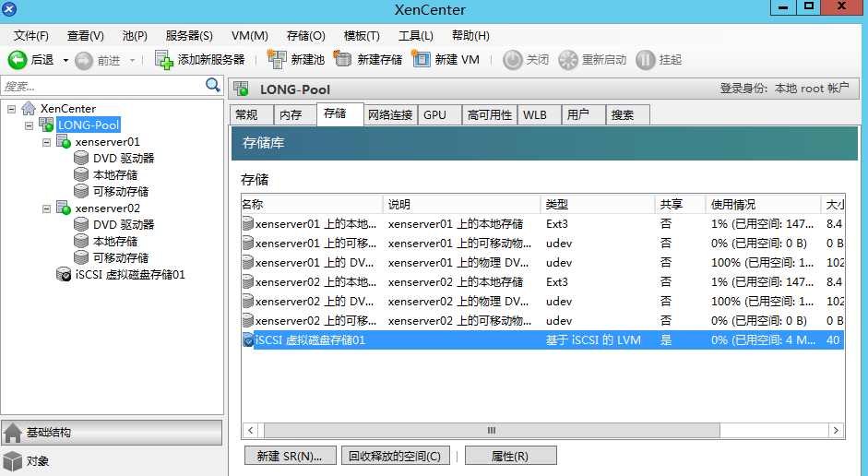Click the 回收释放的空间(C) button
868x476 pixels.
click(x=395, y=456)
